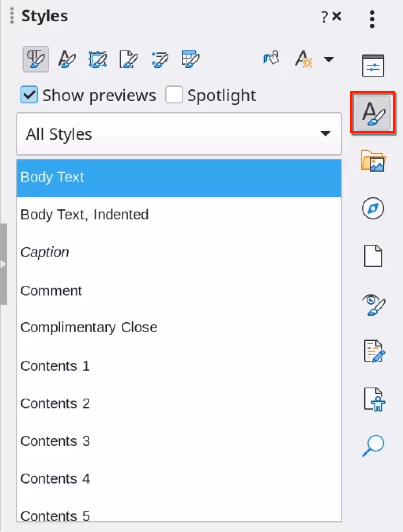Screen dimensions: 403x532
Task: Activate Fill Format Mode
Action: 271,58
